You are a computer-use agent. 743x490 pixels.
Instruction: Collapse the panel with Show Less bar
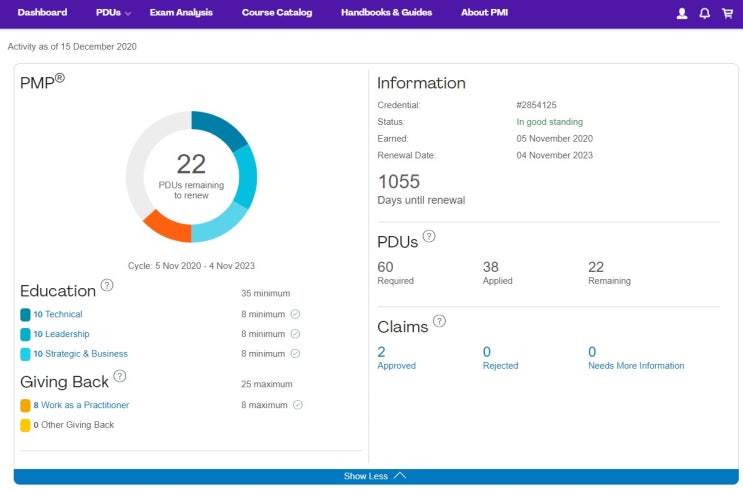[376, 476]
